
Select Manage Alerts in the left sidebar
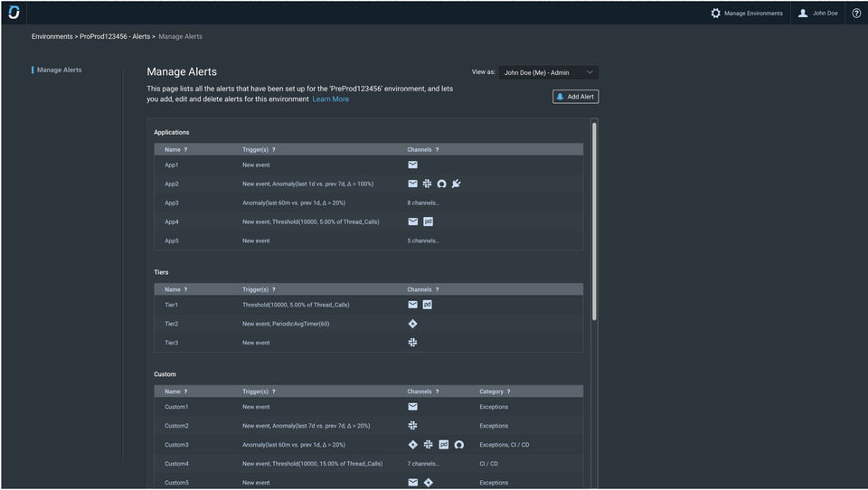pyautogui.click(x=59, y=70)
